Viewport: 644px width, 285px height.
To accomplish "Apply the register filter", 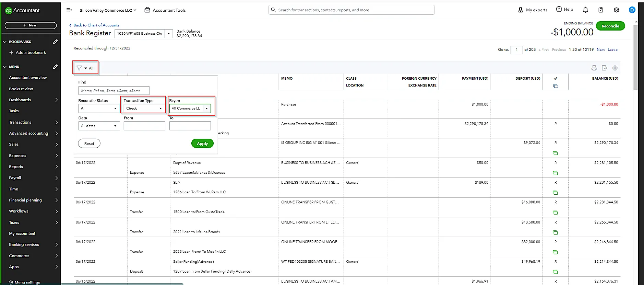I will click(x=202, y=144).
